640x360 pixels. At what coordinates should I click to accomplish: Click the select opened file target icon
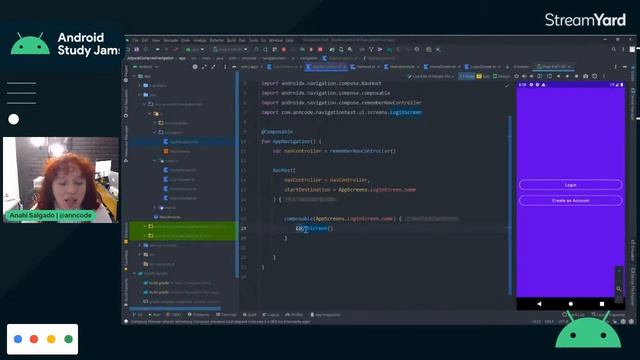195,67
